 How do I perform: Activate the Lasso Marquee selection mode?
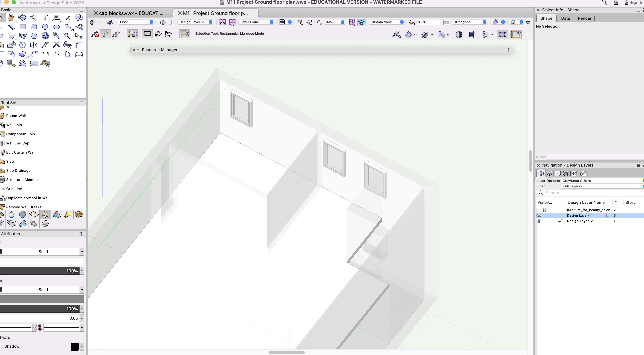coord(158,34)
